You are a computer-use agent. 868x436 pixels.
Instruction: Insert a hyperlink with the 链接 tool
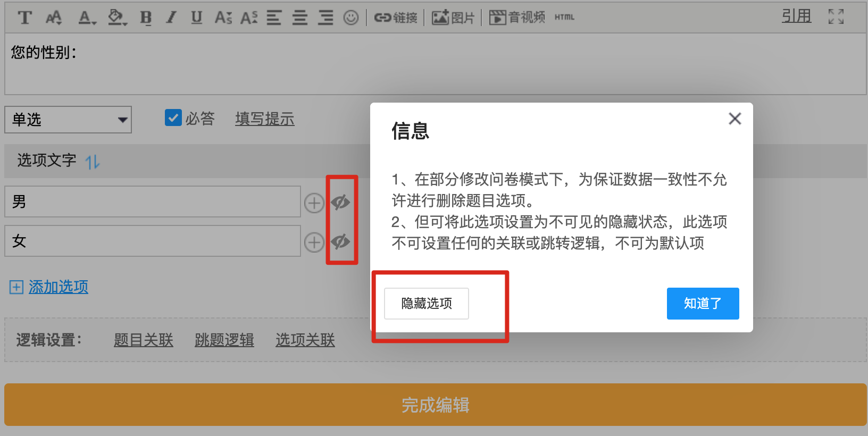pos(396,18)
